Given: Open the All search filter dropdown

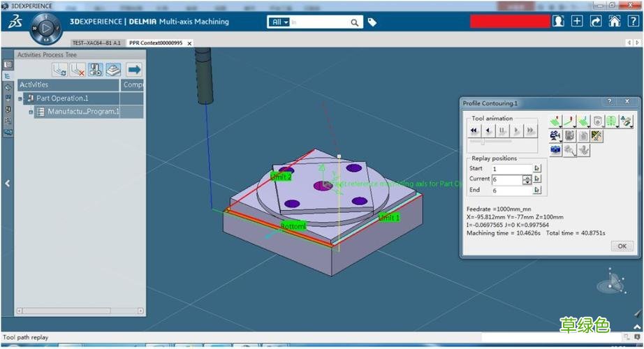Looking at the screenshot, I should click(280, 22).
